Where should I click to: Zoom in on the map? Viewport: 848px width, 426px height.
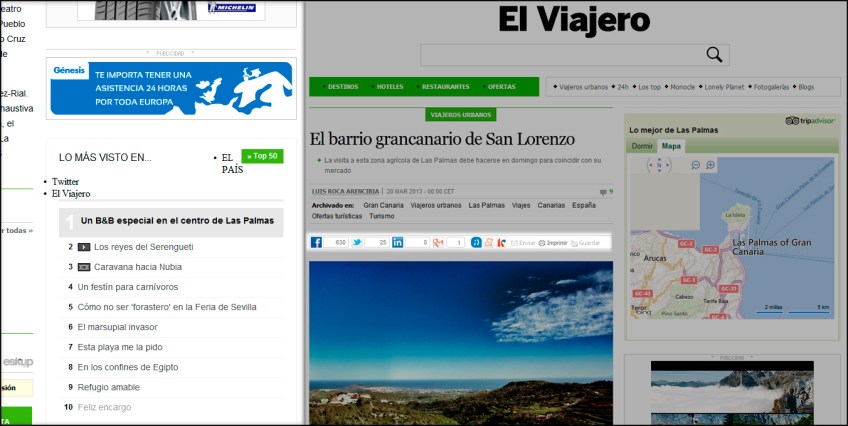pos(711,164)
